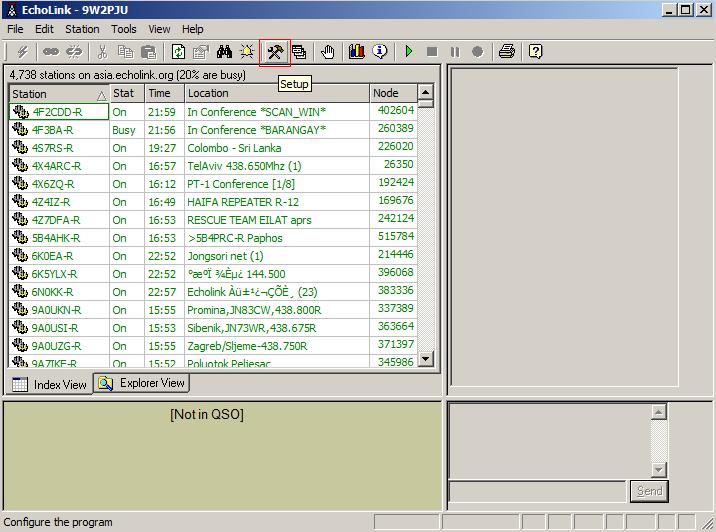Screen dimensions: 716x532
Task: Click the Disconnect broken-link toolbar icon
Action: coord(74,52)
